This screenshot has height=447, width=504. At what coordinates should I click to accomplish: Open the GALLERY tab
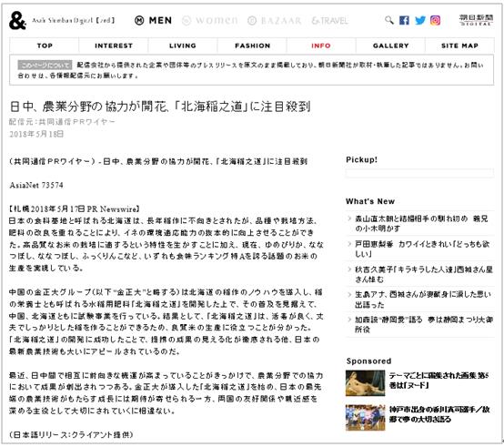[x=390, y=46]
